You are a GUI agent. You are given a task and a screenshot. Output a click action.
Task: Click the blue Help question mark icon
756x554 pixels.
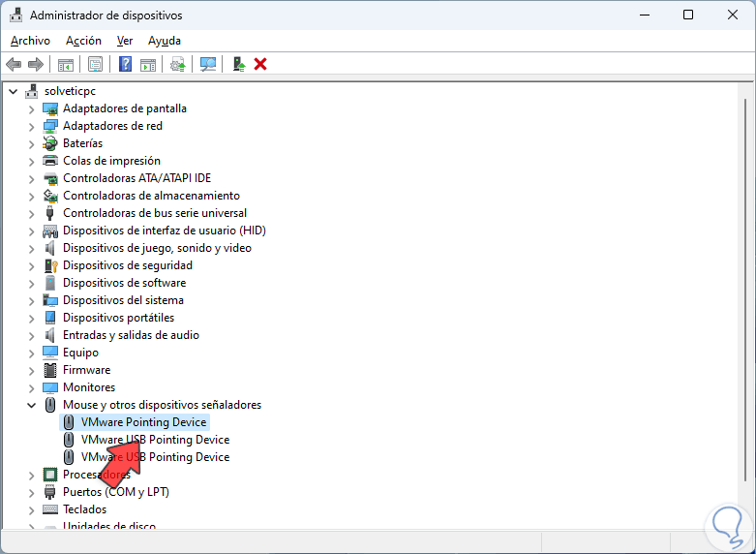[126, 64]
